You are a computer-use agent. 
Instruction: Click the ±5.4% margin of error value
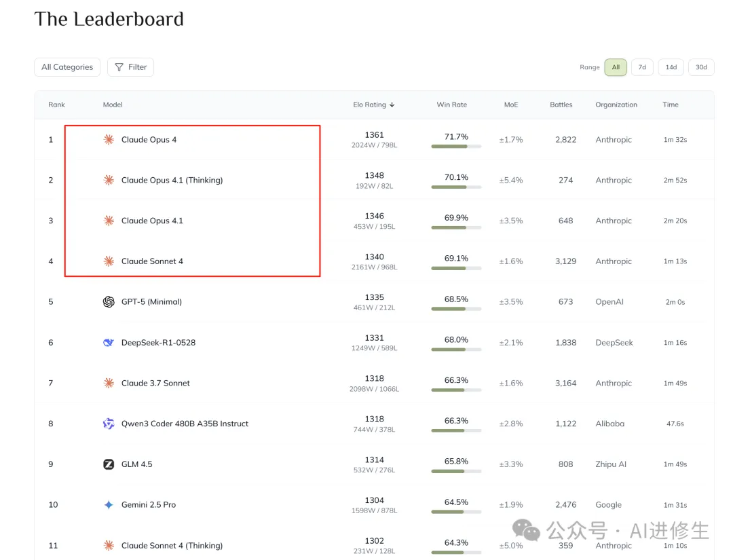(x=511, y=180)
